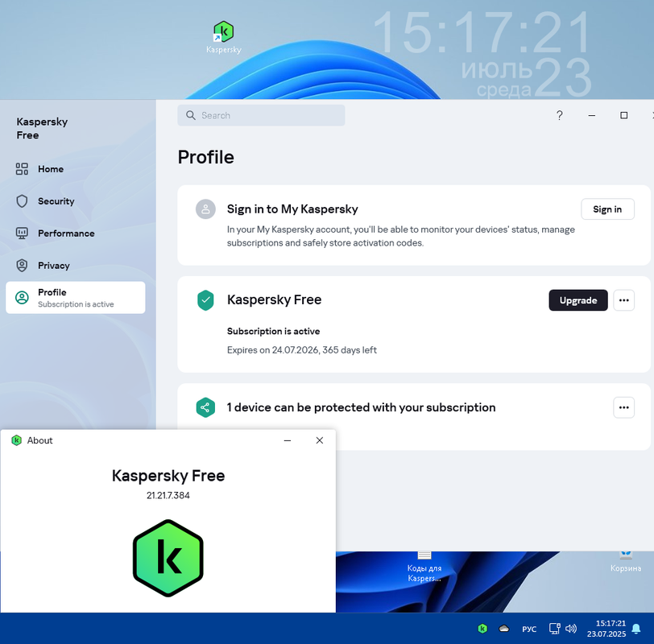Minimize the About window
This screenshot has width=654, height=644.
tap(288, 440)
